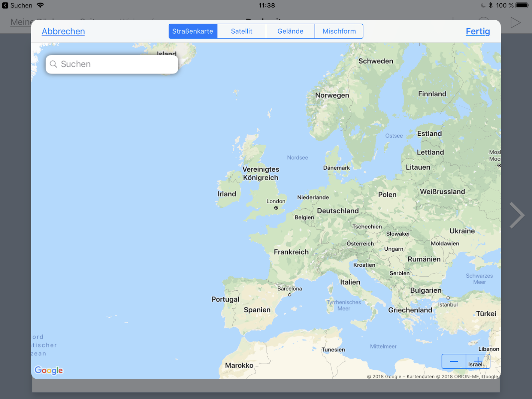This screenshot has height=399, width=532.
Task: Click the Türkei country label
Action: (486, 314)
